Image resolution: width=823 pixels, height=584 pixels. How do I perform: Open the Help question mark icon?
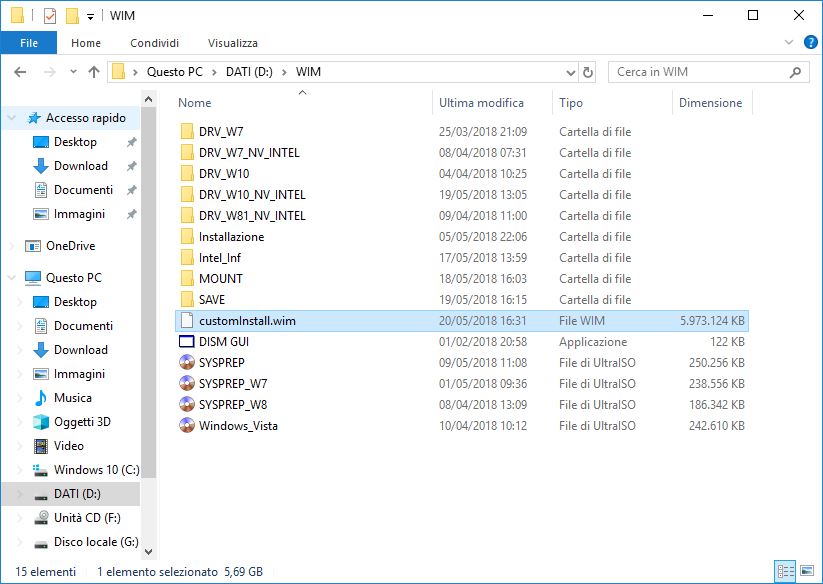(810, 42)
